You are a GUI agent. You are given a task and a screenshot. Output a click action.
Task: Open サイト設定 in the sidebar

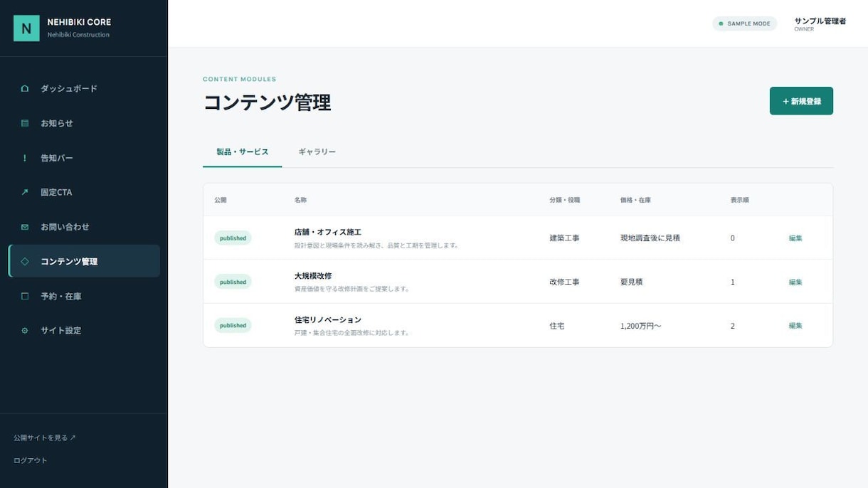click(84, 331)
